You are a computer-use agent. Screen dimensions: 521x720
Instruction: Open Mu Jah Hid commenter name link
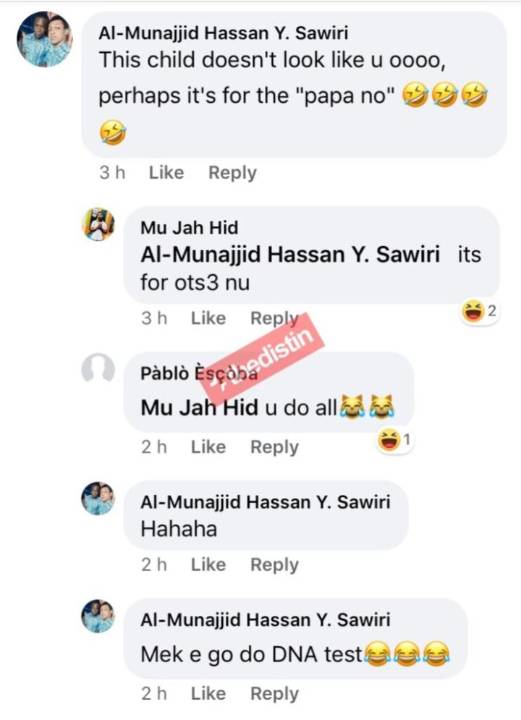tap(189, 228)
